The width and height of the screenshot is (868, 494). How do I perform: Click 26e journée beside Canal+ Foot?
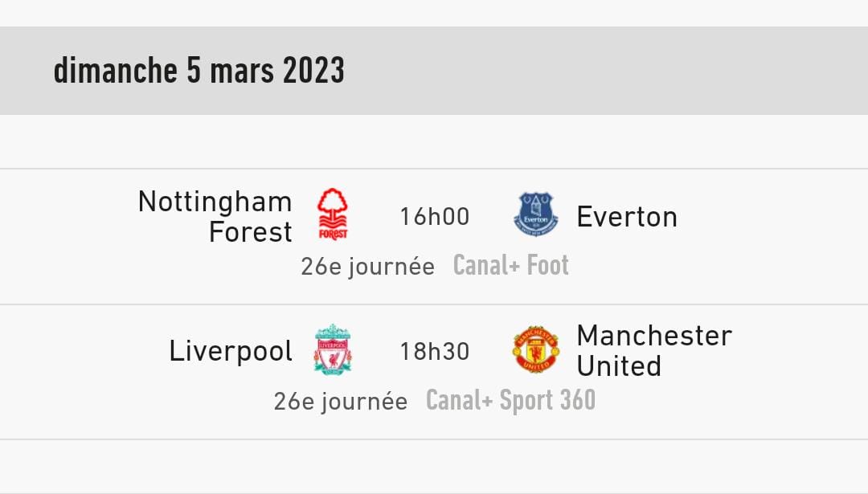tap(367, 266)
